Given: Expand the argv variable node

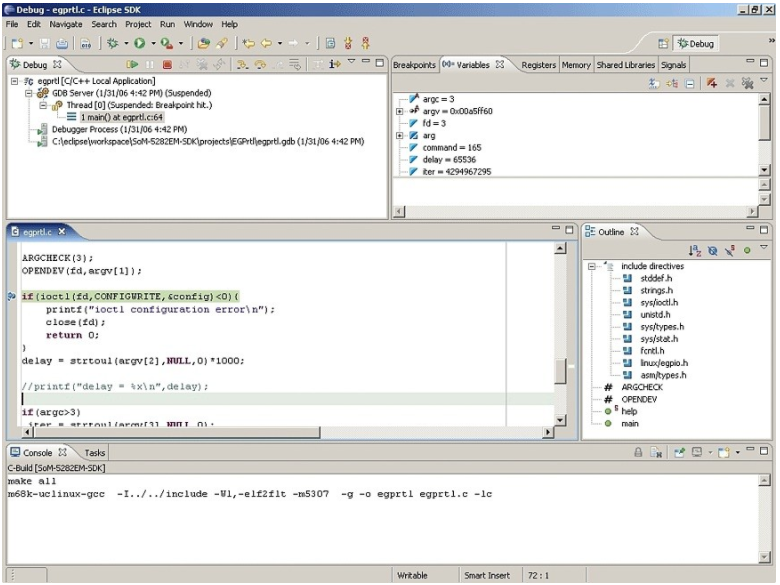Looking at the screenshot, I should [400, 111].
